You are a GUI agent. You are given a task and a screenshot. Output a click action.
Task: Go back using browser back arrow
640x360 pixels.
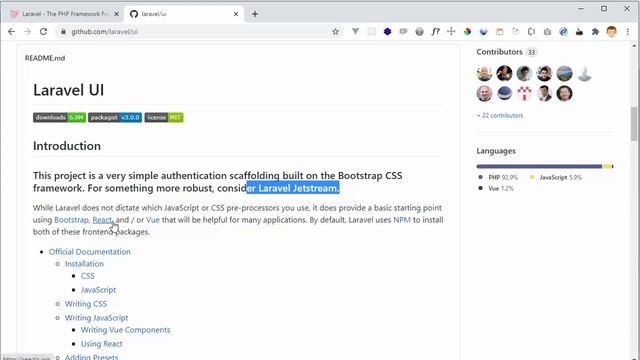pos(11,31)
